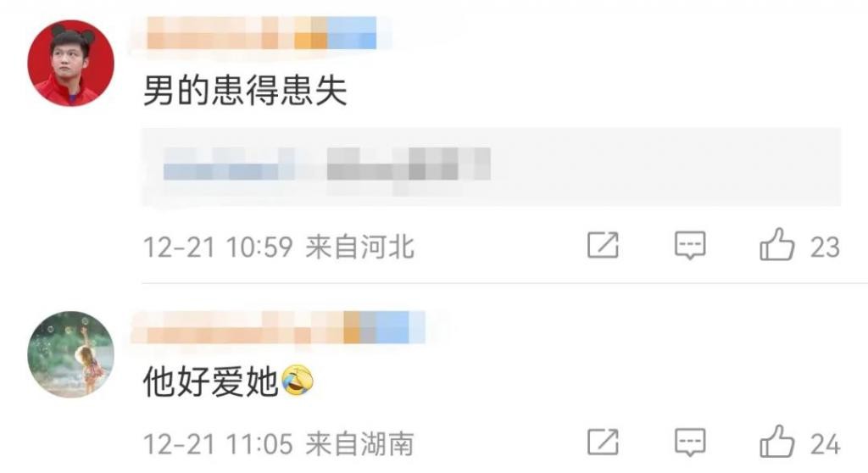Tap the 来自河北 location label
This screenshot has height=473, width=868.
click(359, 247)
